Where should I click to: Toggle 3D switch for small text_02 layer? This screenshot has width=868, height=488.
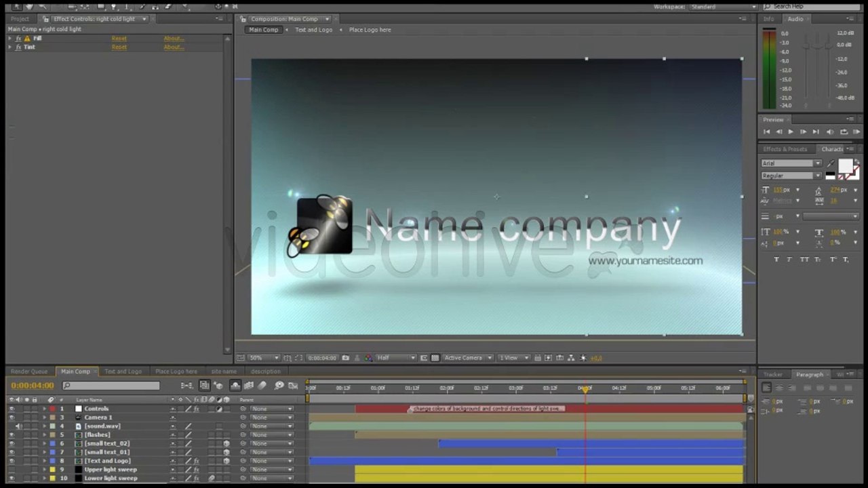(226, 443)
